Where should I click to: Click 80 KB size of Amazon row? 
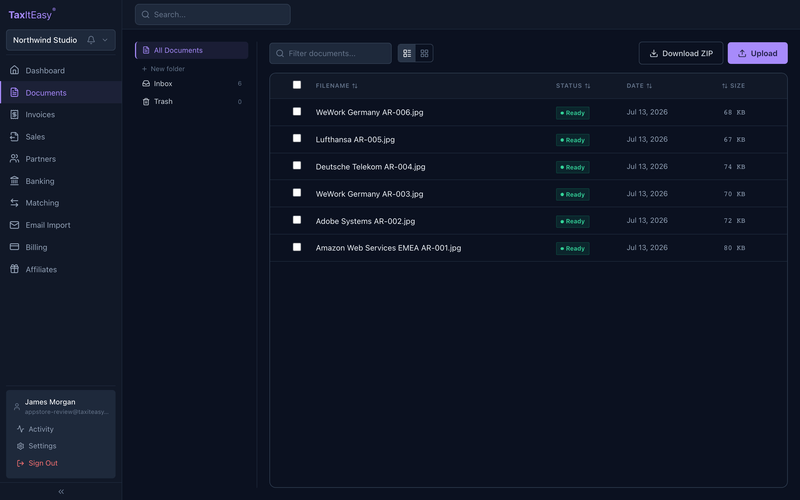coord(734,248)
